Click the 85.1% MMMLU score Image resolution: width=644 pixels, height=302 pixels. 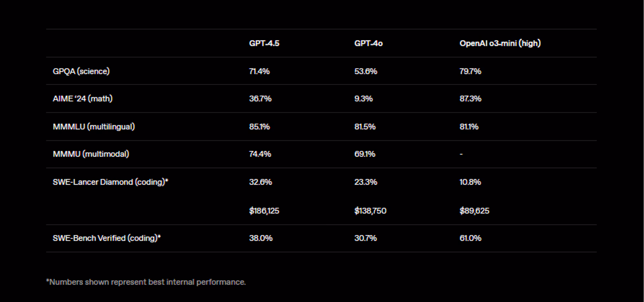pos(259,127)
